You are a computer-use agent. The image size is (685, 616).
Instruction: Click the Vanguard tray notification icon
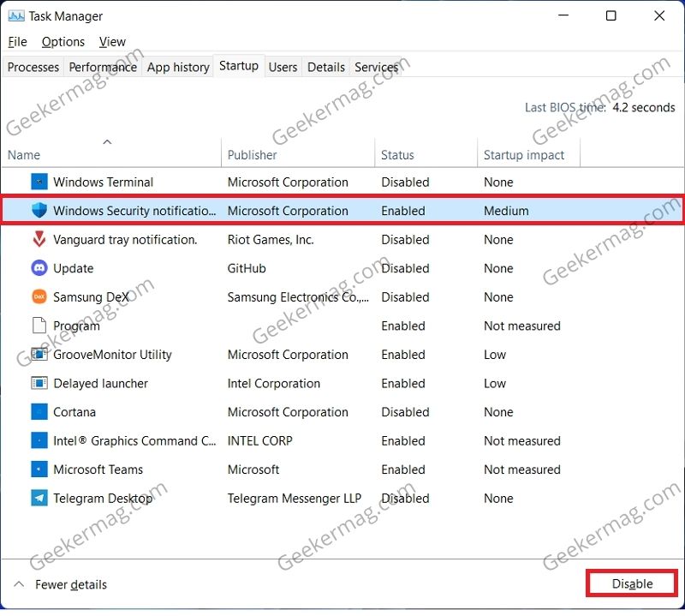(39, 239)
